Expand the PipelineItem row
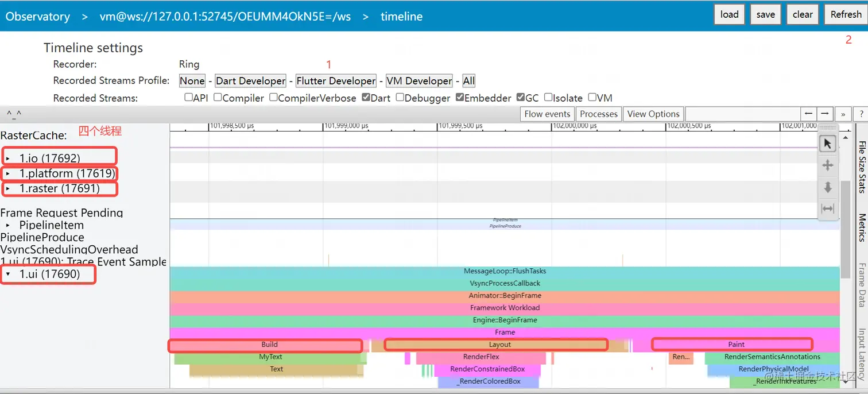 [x=8, y=225]
